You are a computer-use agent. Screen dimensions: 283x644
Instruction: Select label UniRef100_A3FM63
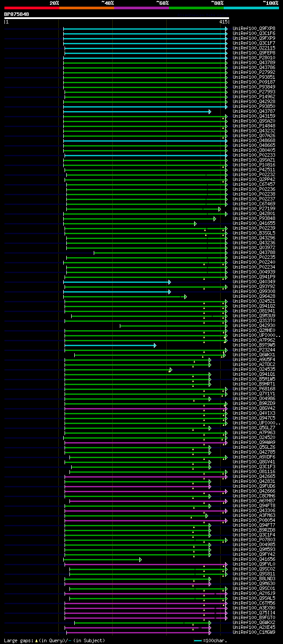tap(254, 515)
